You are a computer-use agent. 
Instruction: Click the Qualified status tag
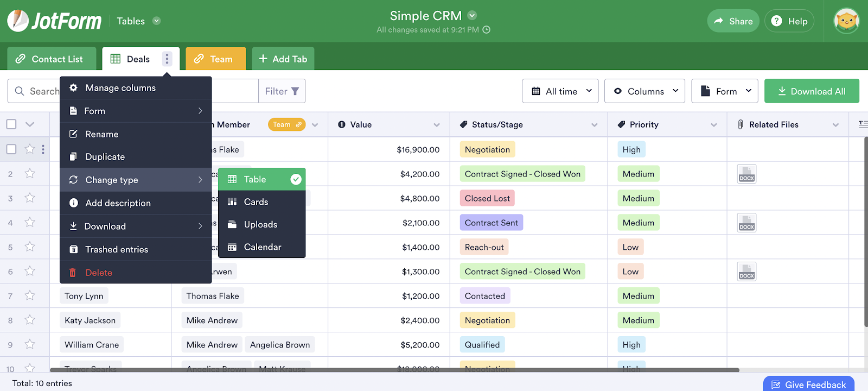click(x=482, y=345)
